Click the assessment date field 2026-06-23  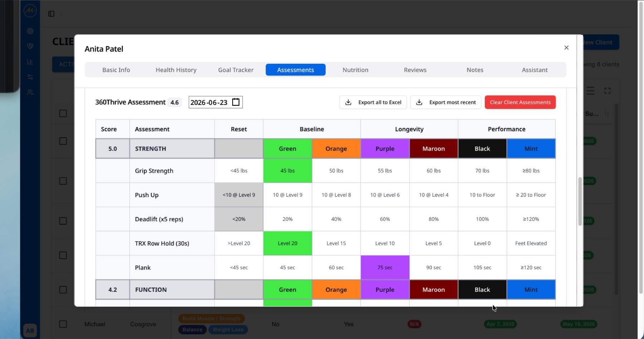click(215, 102)
